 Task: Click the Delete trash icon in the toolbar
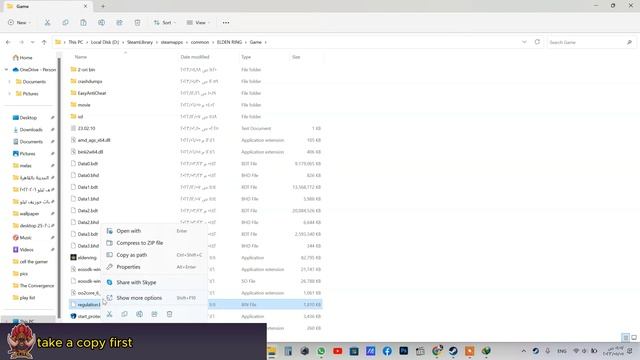pyautogui.click(x=138, y=23)
